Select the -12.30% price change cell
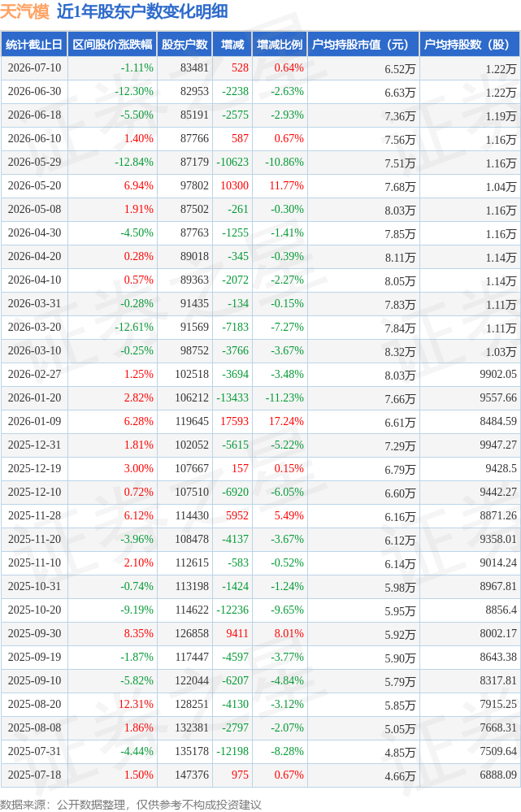521x812 pixels. 134,92
